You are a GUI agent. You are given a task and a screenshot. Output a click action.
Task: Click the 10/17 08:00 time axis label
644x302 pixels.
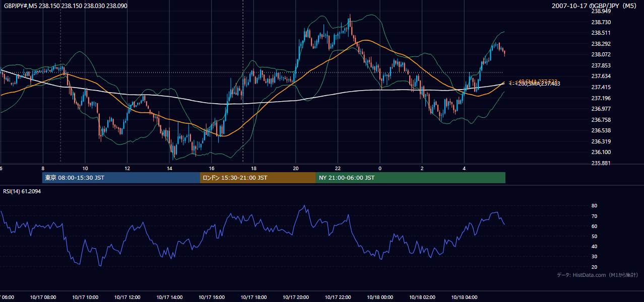[x=42, y=297]
